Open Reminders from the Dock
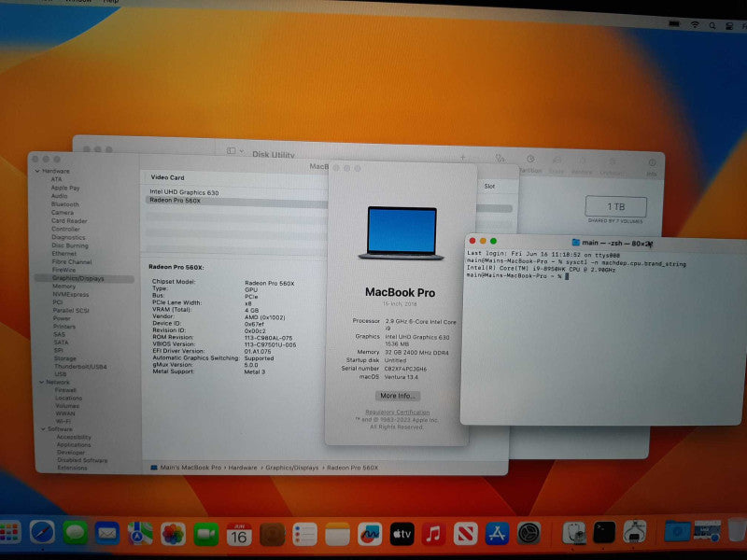 coord(305,535)
